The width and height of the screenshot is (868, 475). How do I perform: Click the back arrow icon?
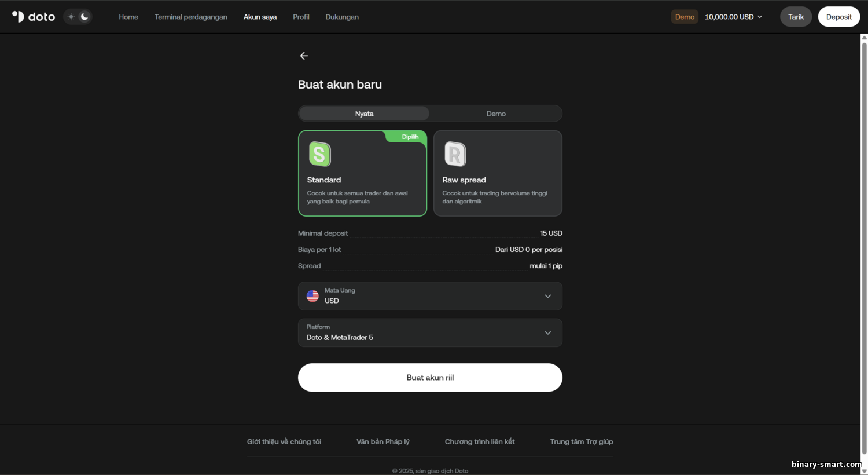coord(304,56)
